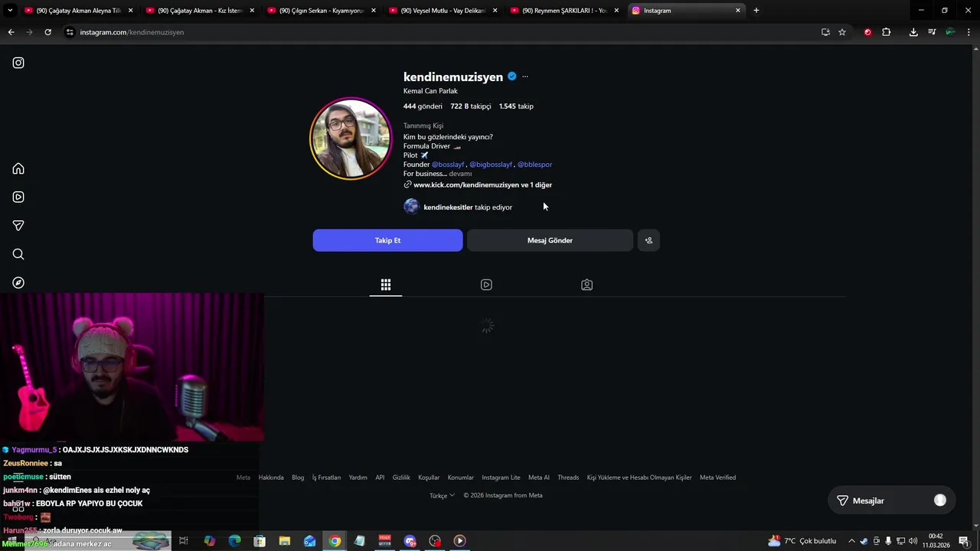The height and width of the screenshot is (551, 980).
Task: Open Reels from the sidebar
Action: click(x=18, y=197)
